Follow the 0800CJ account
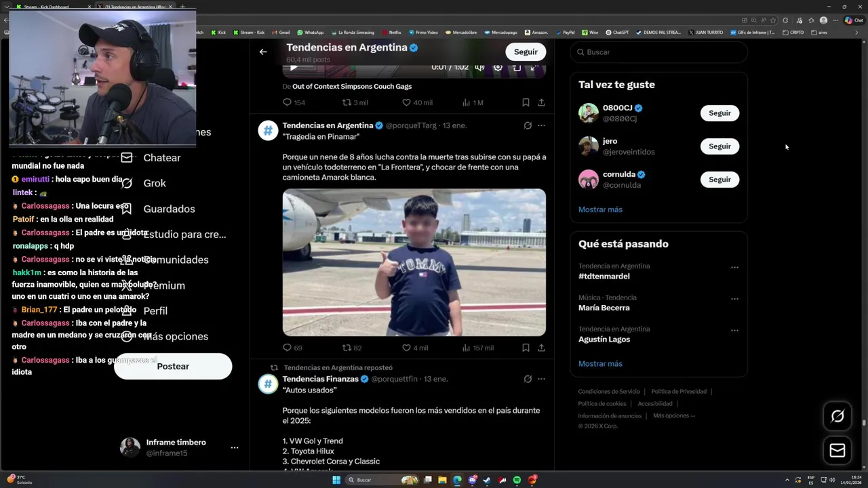This screenshot has width=868, height=488. click(x=719, y=113)
